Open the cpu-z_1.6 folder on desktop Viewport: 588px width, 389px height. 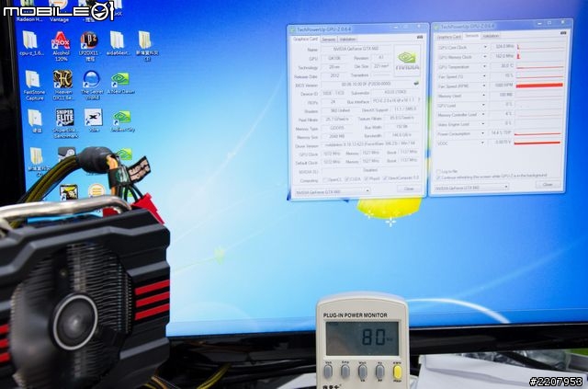(x=31, y=44)
